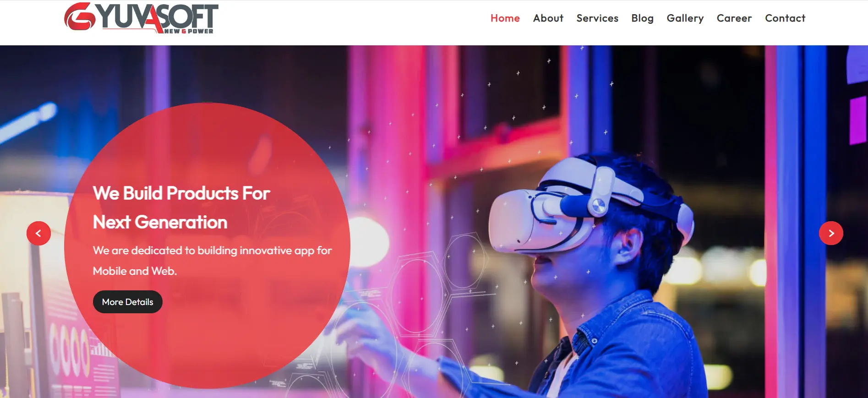Open the Gallery page

[x=685, y=18]
